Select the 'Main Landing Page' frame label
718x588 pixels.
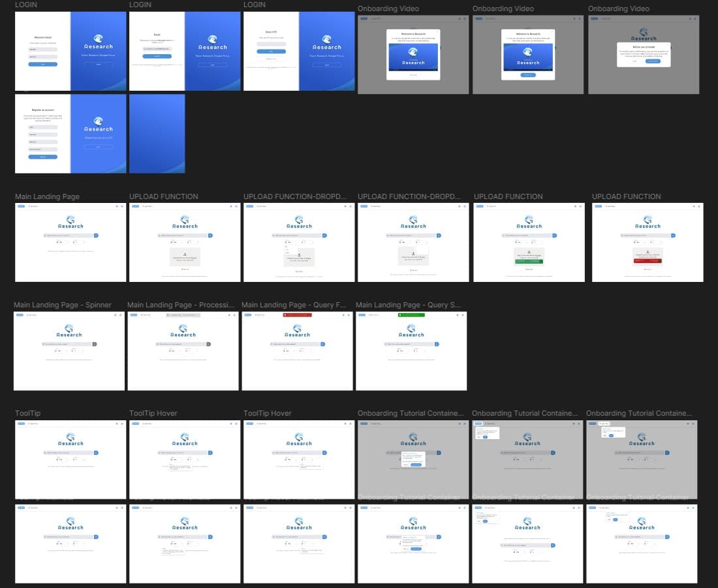47,196
